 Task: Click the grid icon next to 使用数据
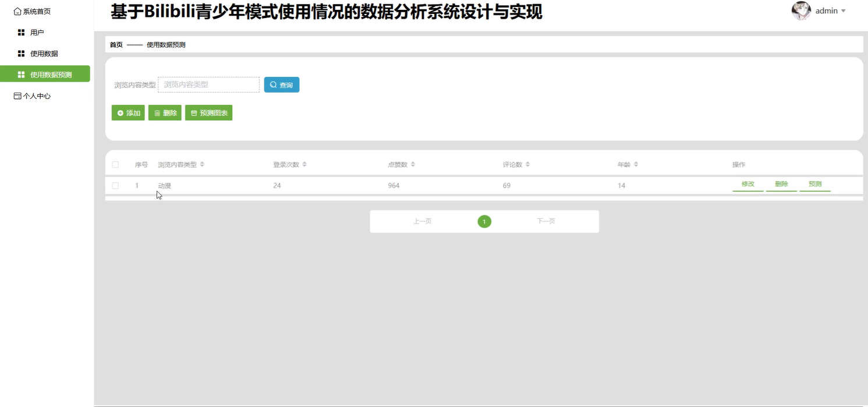[x=22, y=54]
